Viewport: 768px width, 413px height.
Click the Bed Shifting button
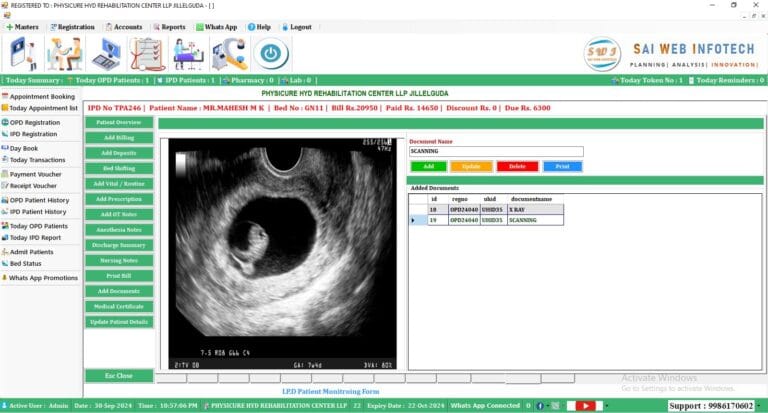pos(119,169)
